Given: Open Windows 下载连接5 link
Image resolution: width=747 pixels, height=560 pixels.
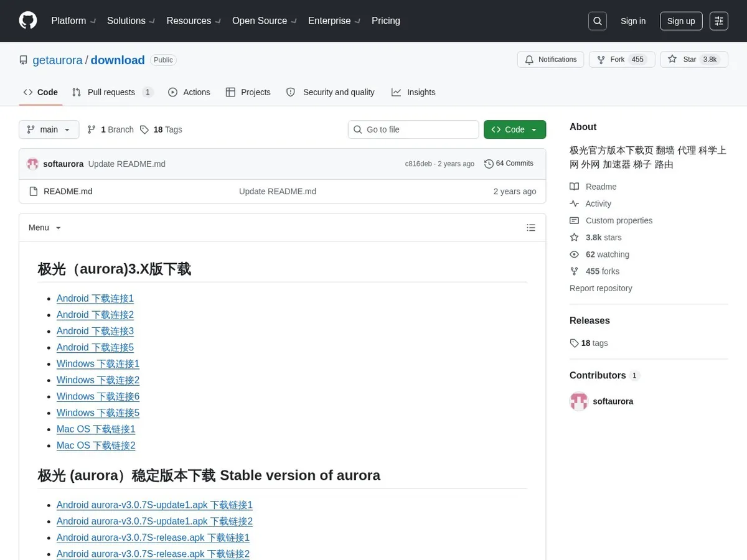Looking at the screenshot, I should (x=98, y=413).
